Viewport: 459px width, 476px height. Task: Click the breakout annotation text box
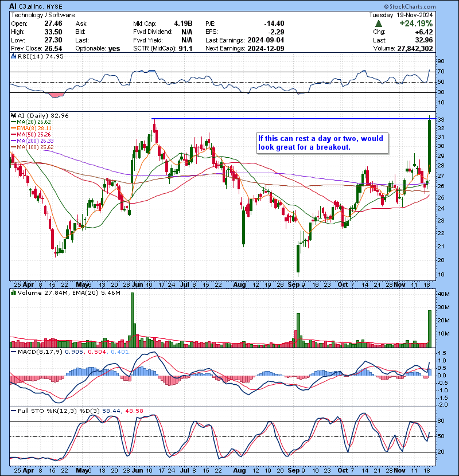(322, 143)
